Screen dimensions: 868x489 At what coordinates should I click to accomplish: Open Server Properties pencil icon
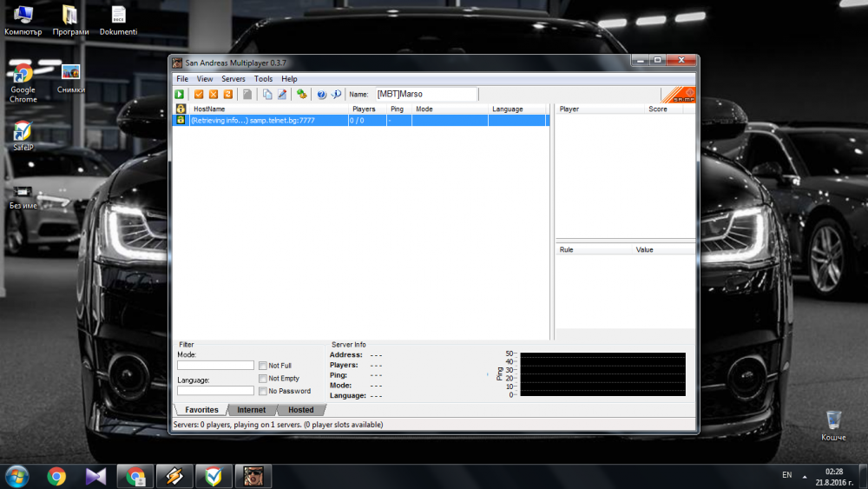click(282, 94)
